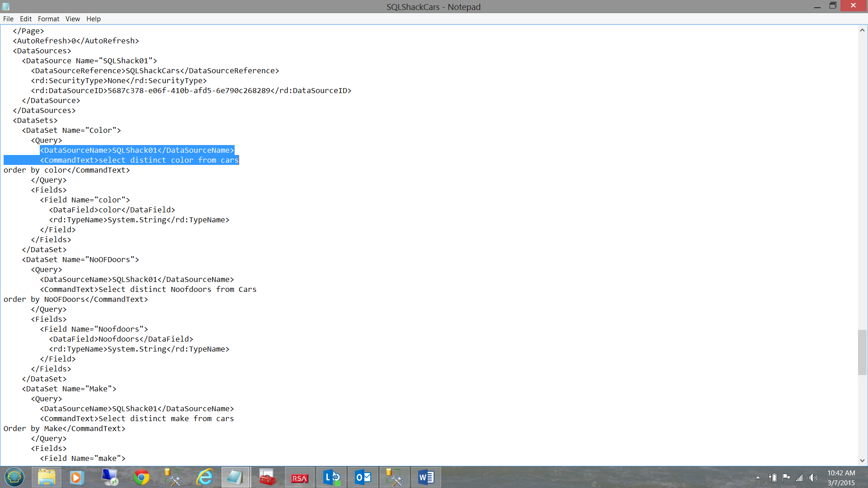Launch File Explorer from the taskbar

tap(47, 477)
